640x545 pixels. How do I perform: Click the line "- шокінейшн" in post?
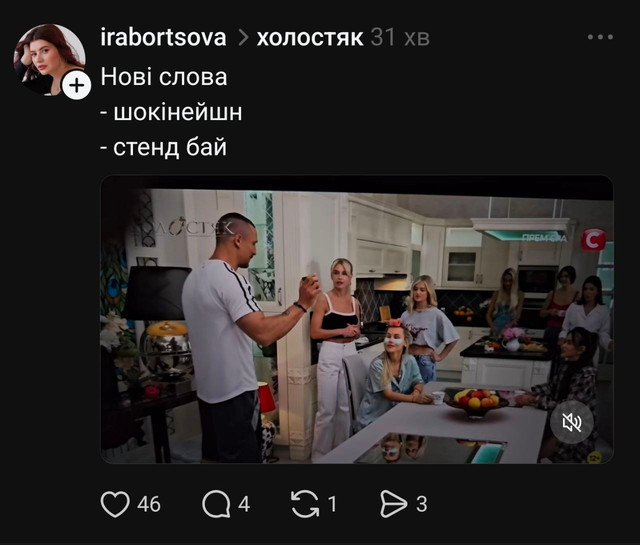tap(171, 112)
